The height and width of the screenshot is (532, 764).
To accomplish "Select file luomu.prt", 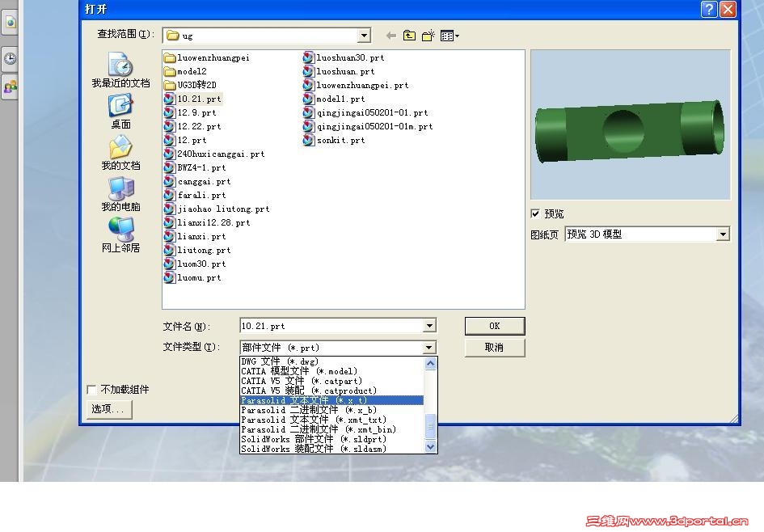I will tap(193, 277).
